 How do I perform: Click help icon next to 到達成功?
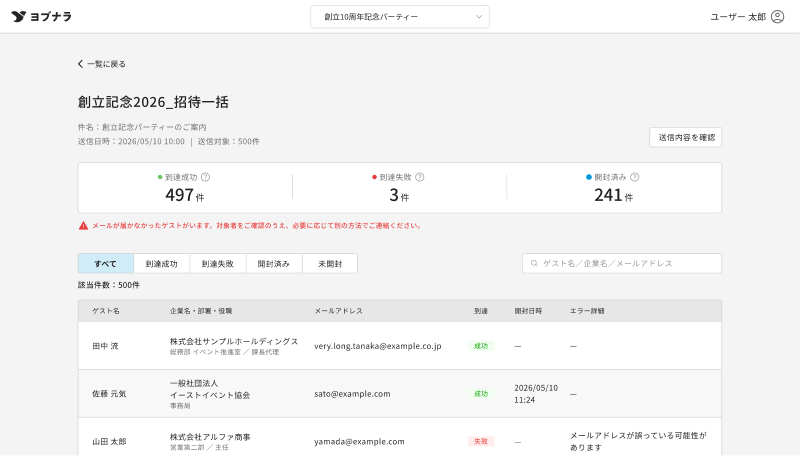tap(205, 177)
